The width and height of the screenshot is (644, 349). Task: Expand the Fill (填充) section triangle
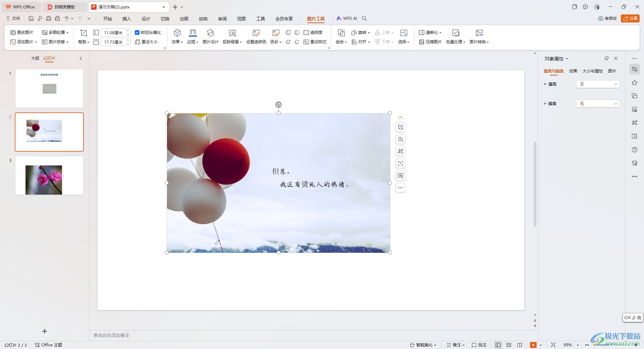point(545,84)
